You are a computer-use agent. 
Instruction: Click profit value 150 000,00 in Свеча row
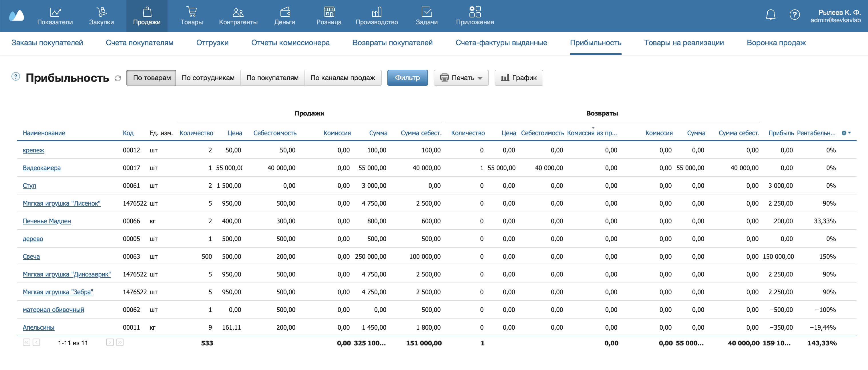coord(778,256)
